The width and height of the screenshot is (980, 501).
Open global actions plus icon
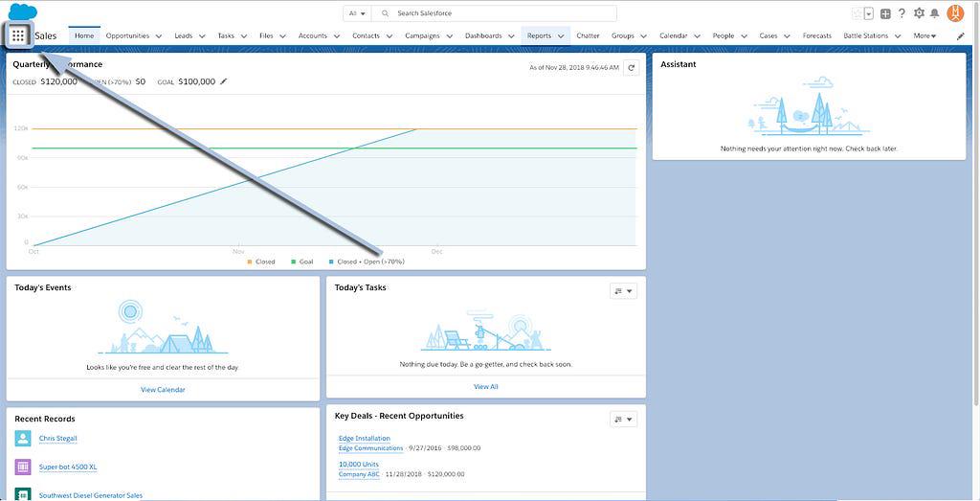(x=885, y=13)
